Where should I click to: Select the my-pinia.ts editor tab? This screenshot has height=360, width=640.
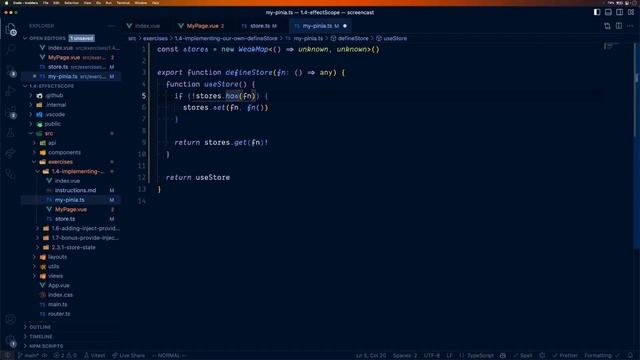point(320,26)
